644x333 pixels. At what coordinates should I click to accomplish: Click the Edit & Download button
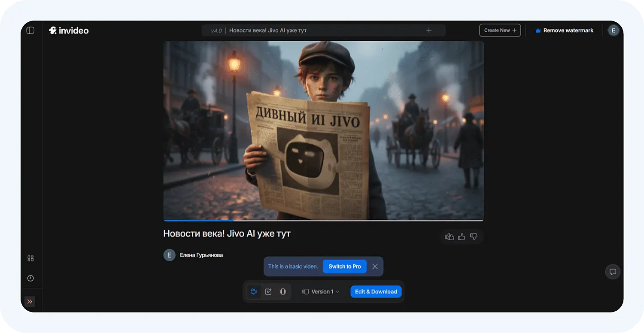coord(376,291)
